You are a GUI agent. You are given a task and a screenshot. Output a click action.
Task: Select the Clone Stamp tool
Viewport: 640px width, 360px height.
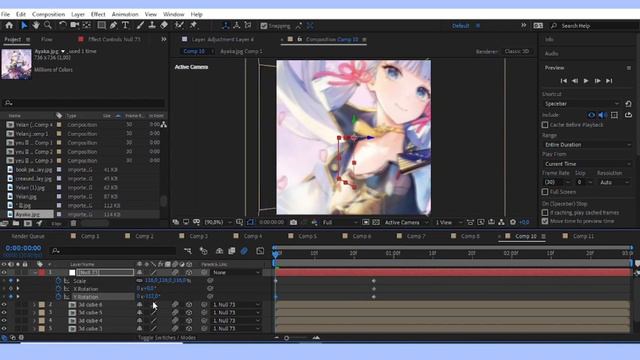click(152, 25)
